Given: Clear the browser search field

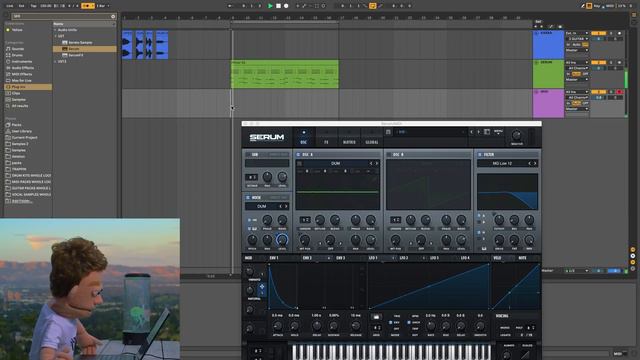Looking at the screenshot, I should tap(113, 16).
